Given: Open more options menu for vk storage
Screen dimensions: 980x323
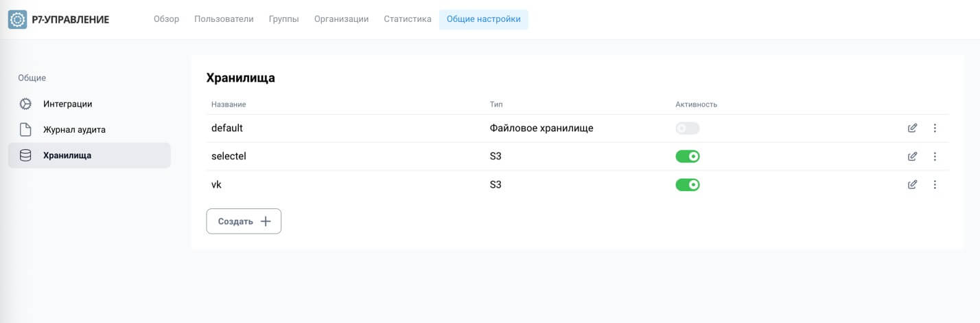Looking at the screenshot, I should click(x=935, y=184).
